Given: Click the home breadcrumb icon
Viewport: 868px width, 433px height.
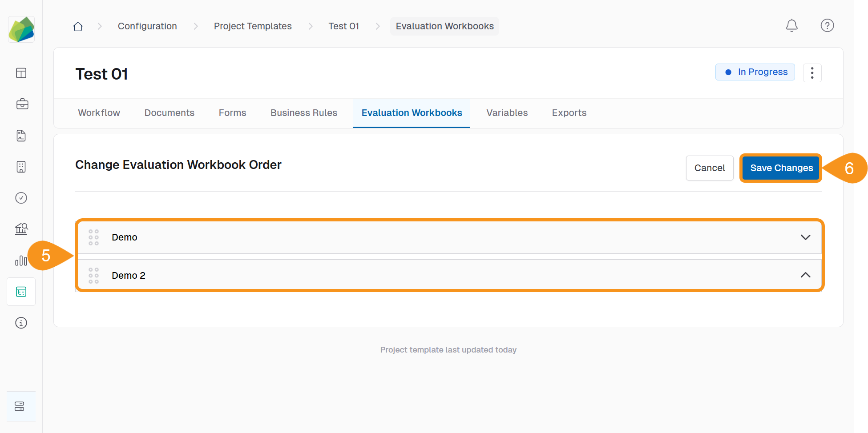Looking at the screenshot, I should point(78,26).
